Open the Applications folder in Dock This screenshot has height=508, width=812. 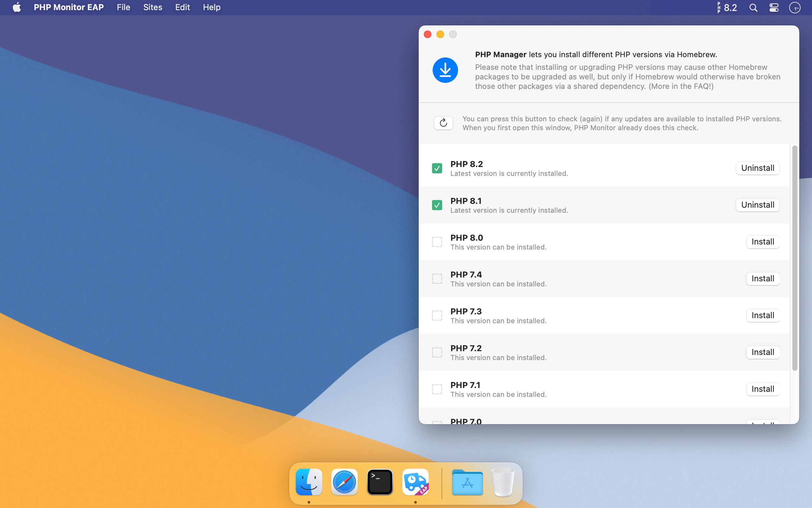[468, 482]
